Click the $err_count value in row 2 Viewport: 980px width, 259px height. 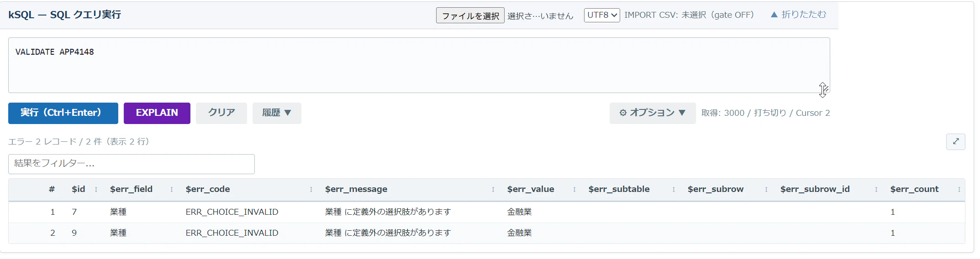coord(893,233)
